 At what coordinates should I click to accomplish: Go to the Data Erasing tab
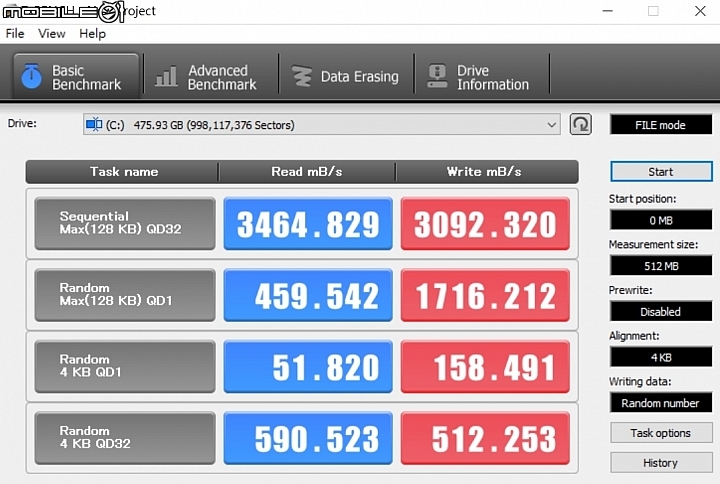(x=346, y=76)
